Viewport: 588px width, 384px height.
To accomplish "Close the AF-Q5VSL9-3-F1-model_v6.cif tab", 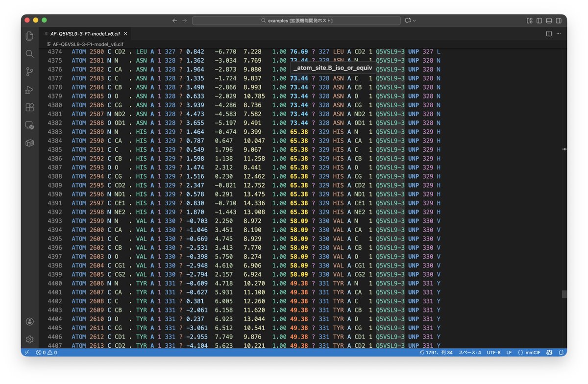I will [124, 34].
